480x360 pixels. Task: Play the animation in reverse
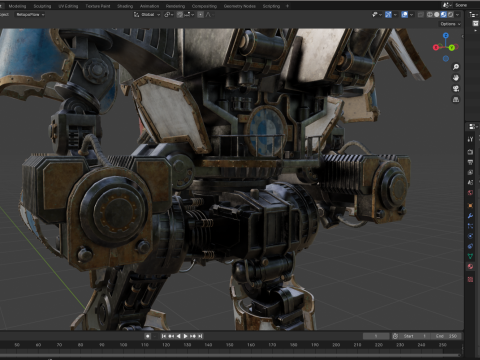(178, 336)
